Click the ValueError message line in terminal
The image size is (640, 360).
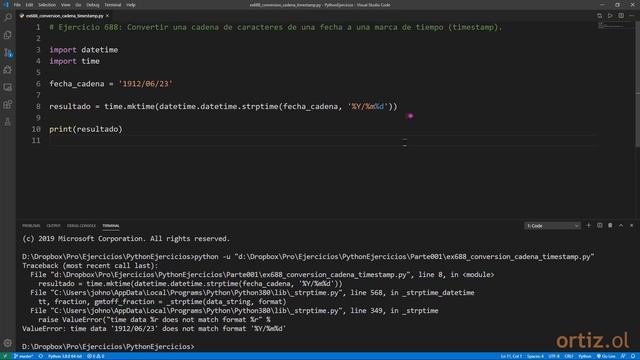[x=154, y=329]
